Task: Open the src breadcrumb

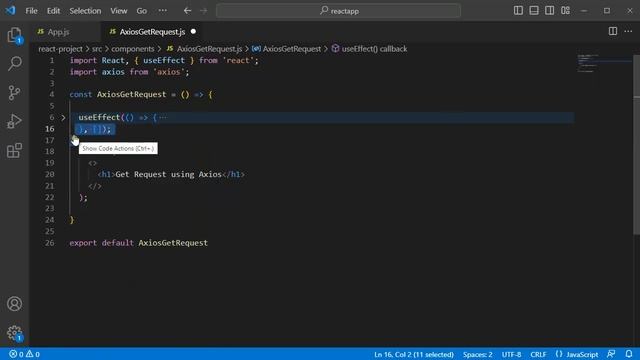Action: coord(97,49)
